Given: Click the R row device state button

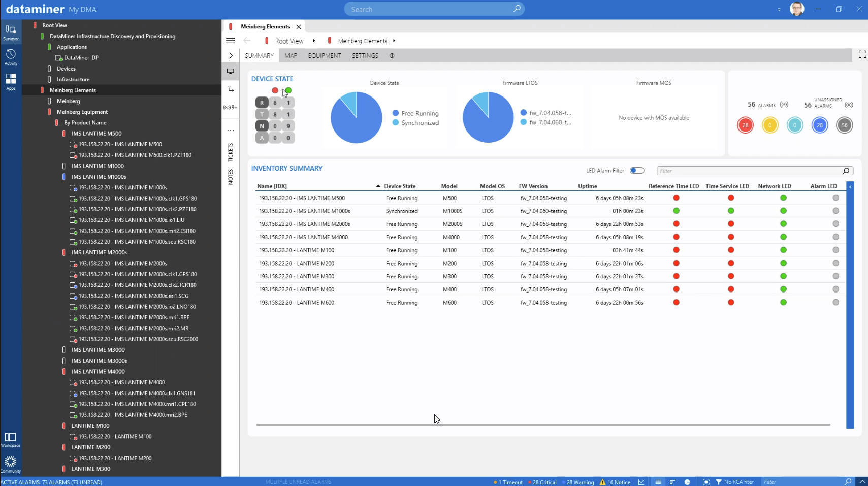Looking at the screenshot, I should coord(262,103).
